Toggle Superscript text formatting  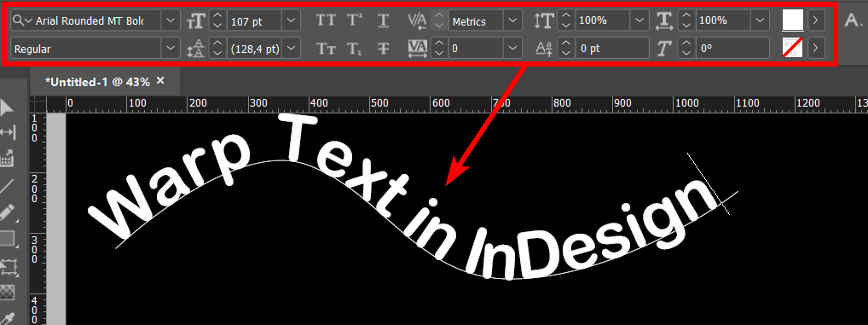click(x=355, y=21)
